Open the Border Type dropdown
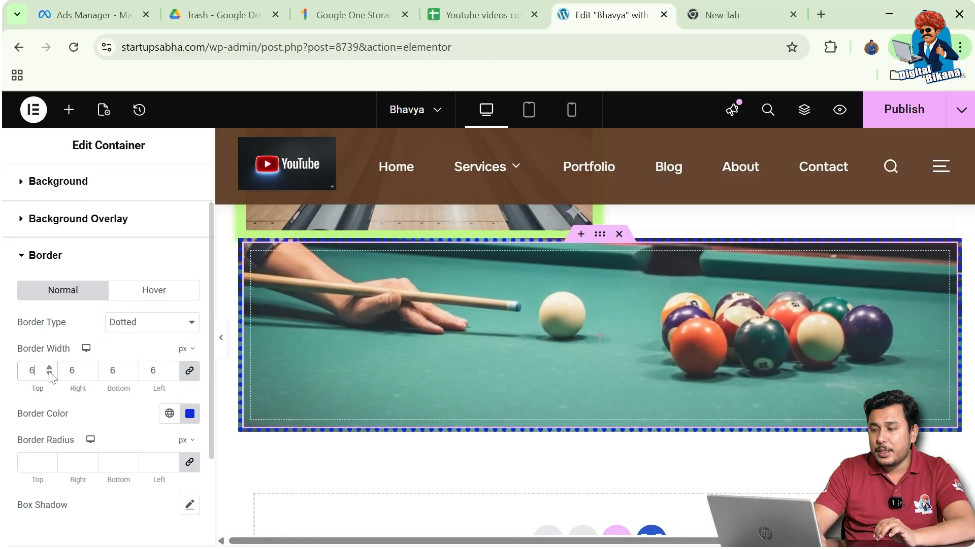 coord(152,322)
